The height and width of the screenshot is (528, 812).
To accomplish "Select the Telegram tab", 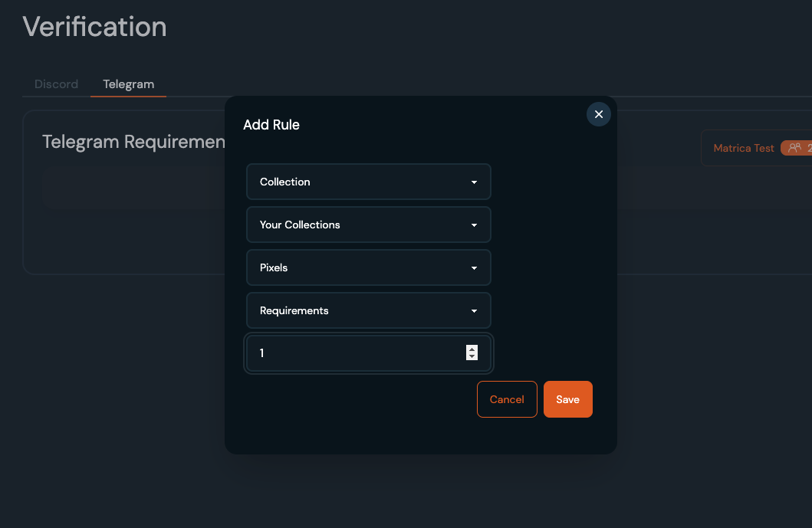I will (128, 84).
